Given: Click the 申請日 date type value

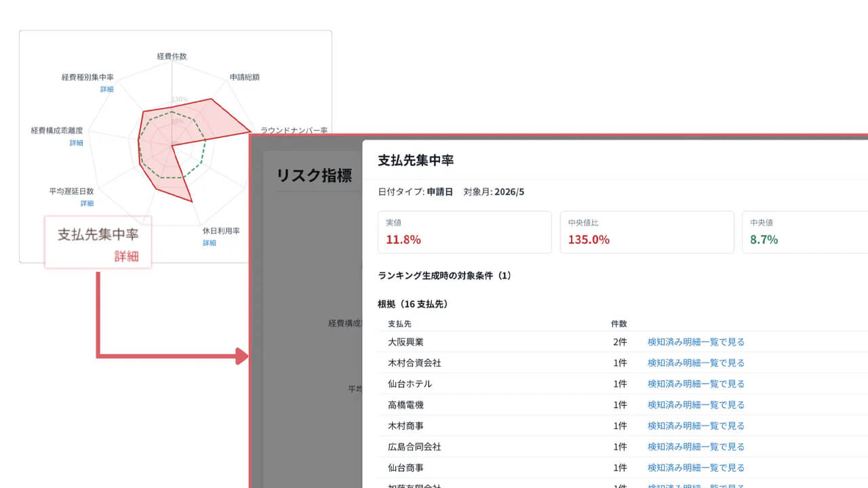Looking at the screenshot, I should (439, 192).
